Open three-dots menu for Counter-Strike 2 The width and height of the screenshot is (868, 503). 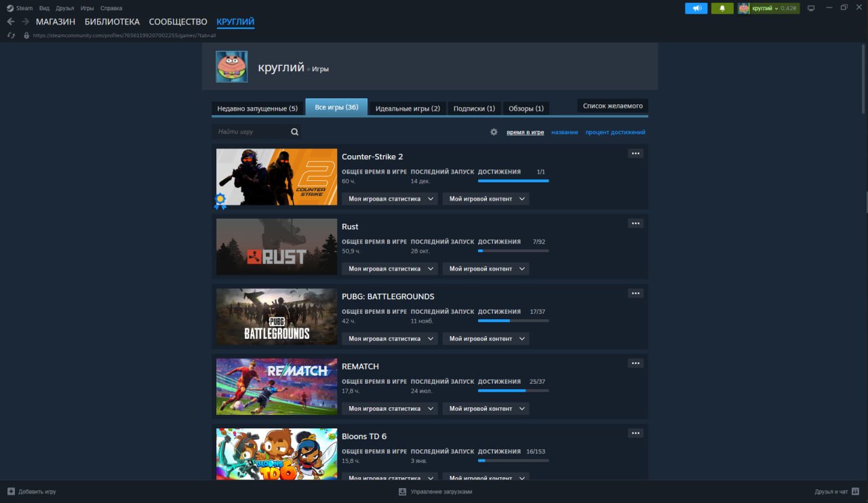click(x=635, y=154)
